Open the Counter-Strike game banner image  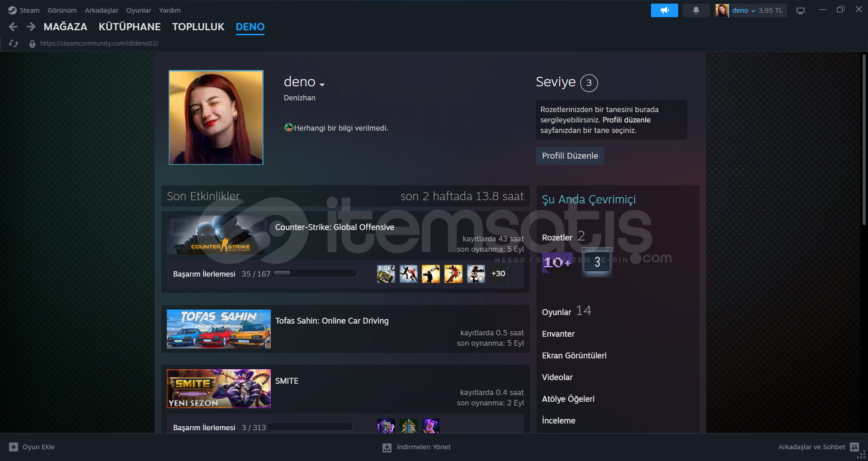point(219,235)
